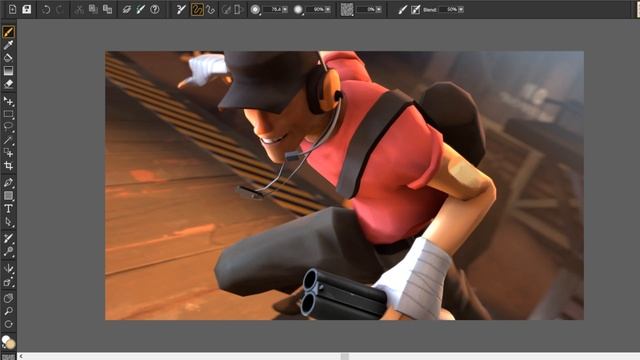640x360 pixels.
Task: Select the Dropper tool
Action: point(8,45)
